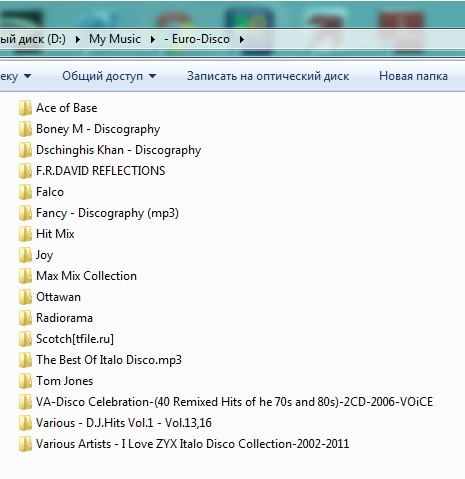Select the Radiorama folder name

[x=64, y=318]
